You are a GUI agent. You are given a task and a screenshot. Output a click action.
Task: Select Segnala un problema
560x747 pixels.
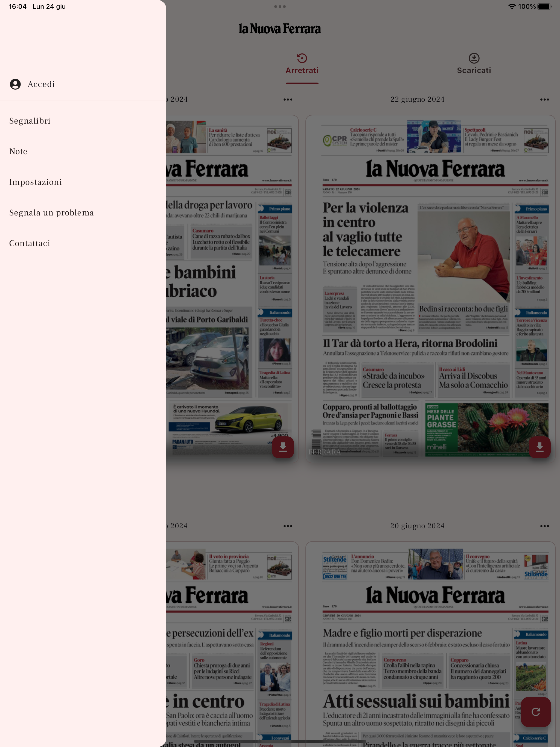(83, 213)
